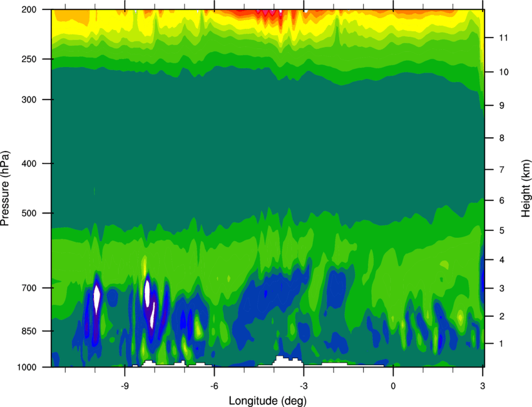Viewport: 532px width, 407px height.
Task: Click the -9 longitude tick label
Action: pos(125,386)
